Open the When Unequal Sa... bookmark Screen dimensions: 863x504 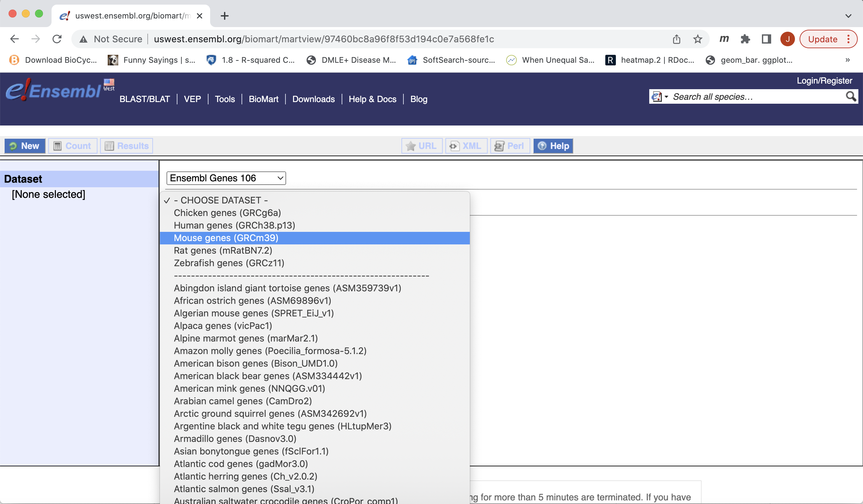550,60
